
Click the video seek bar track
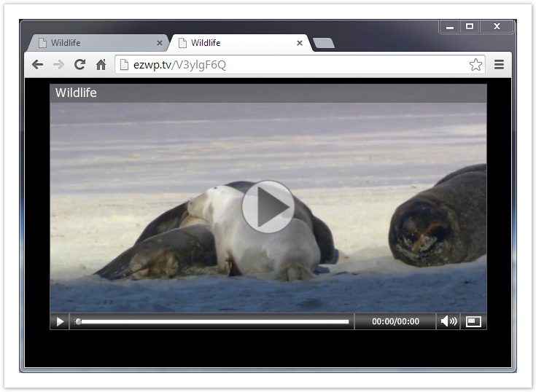tap(212, 321)
